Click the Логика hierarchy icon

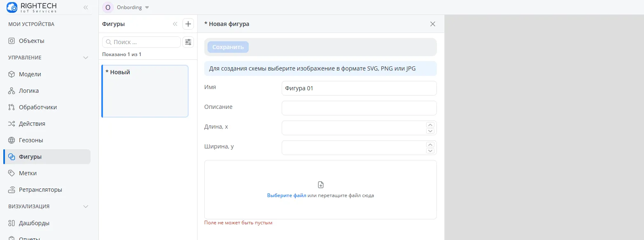coord(12,91)
